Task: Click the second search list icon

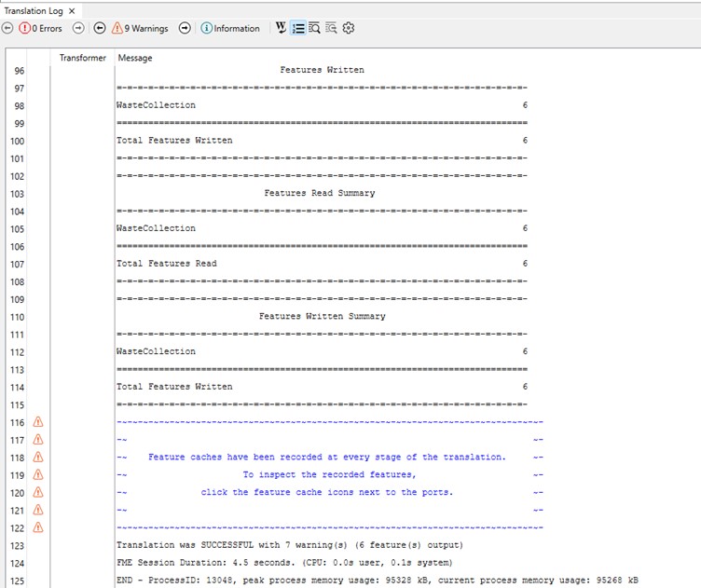Action: tap(332, 28)
